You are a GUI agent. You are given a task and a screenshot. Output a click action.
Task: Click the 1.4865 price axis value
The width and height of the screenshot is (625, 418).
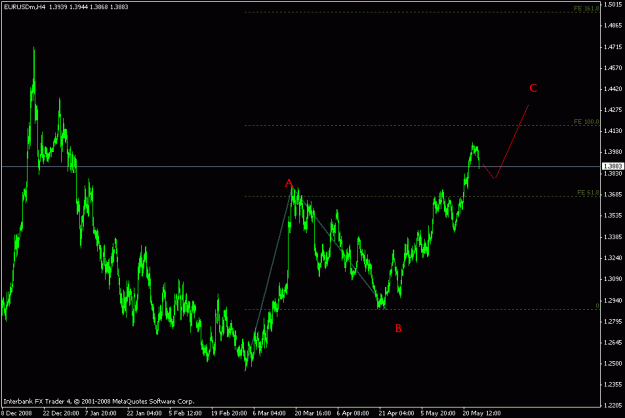coord(613,26)
